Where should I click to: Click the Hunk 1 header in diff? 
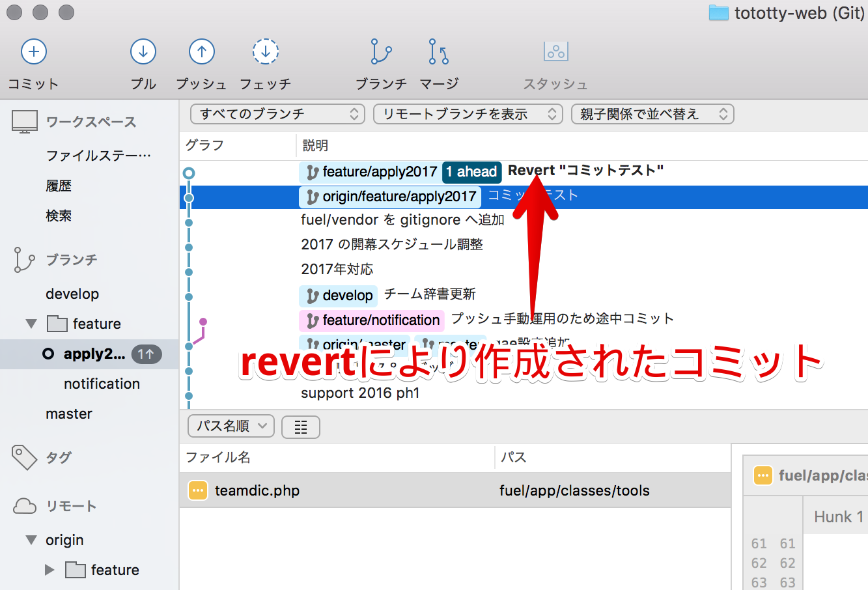839,517
